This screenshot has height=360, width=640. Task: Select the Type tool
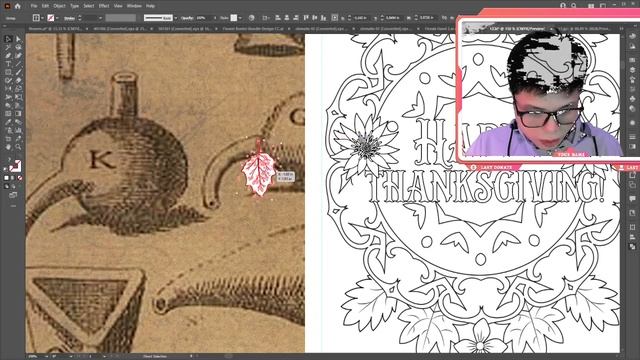[8, 64]
